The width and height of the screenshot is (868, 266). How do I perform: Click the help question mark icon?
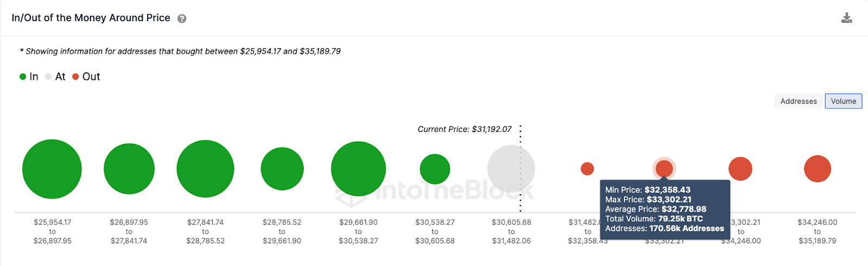[182, 18]
